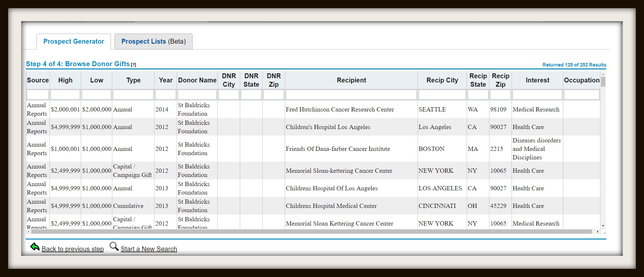This screenshot has width=644, height=277.
Task: Focus the Interest filter field
Action: [x=537, y=95]
